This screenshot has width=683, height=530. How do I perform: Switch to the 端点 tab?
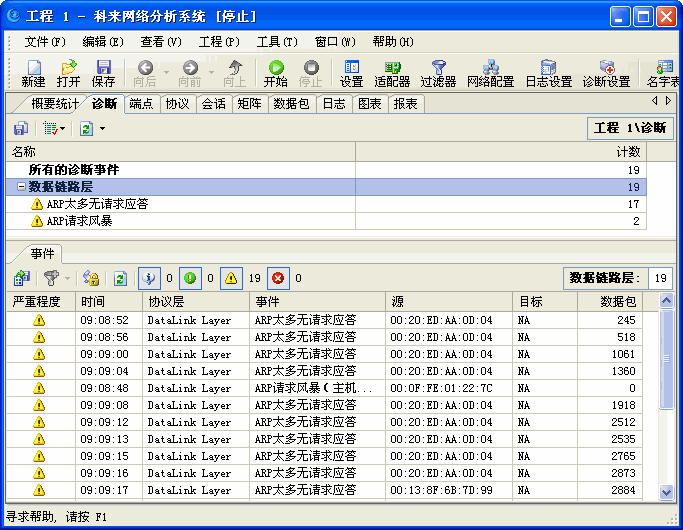[141, 104]
